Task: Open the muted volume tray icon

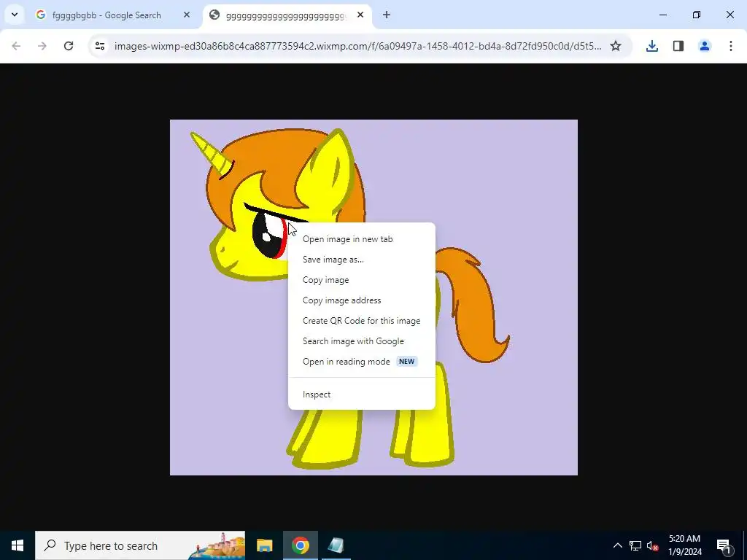Action: 652,545
